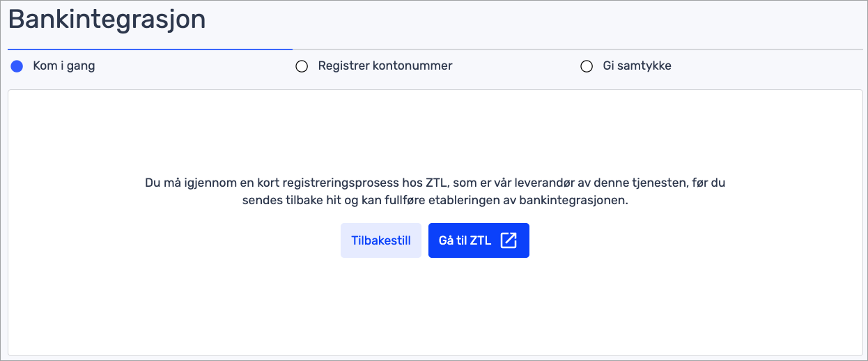Viewport: 868px width, 361px height.
Task: Open the "Registrer kontonummer" step label
Action: coord(385,66)
